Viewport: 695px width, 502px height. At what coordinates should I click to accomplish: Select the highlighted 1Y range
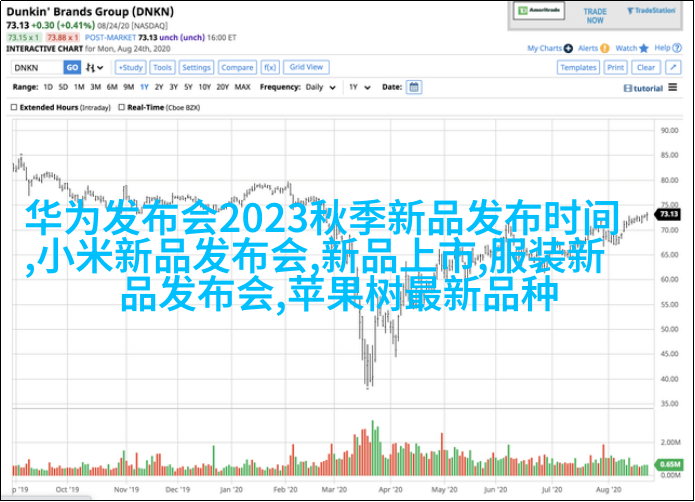[x=144, y=87]
